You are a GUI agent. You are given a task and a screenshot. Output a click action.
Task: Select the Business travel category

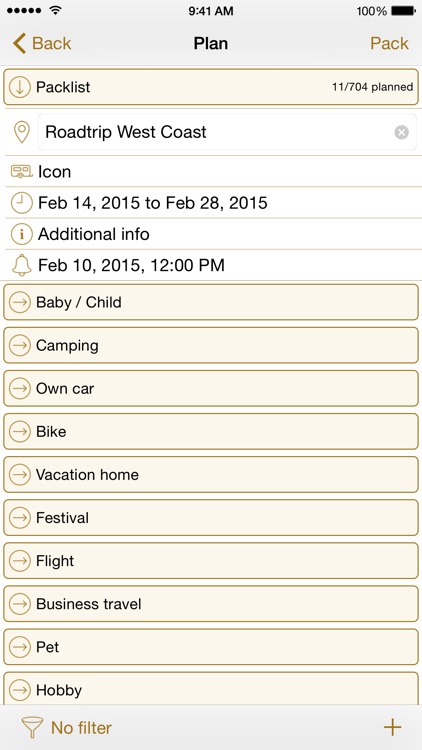click(x=211, y=604)
